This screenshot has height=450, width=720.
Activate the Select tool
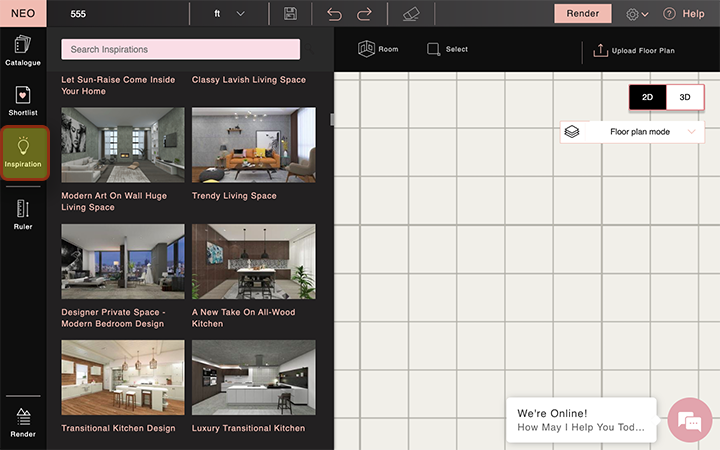click(447, 49)
